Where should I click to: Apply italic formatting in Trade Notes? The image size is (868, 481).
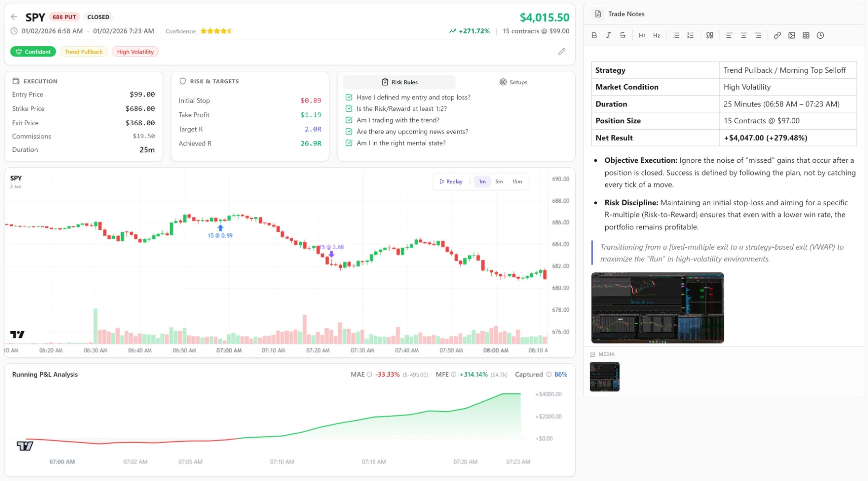pyautogui.click(x=608, y=35)
